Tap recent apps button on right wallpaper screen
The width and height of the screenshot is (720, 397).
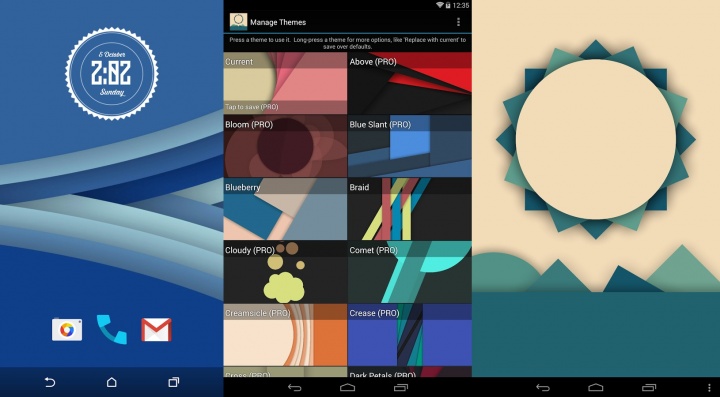[x=649, y=388]
